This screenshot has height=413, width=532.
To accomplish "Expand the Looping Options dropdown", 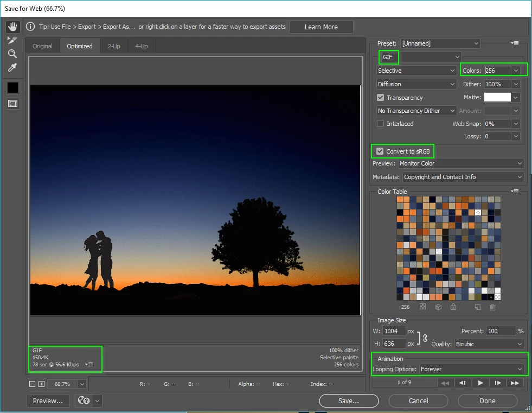I will [x=472, y=369].
